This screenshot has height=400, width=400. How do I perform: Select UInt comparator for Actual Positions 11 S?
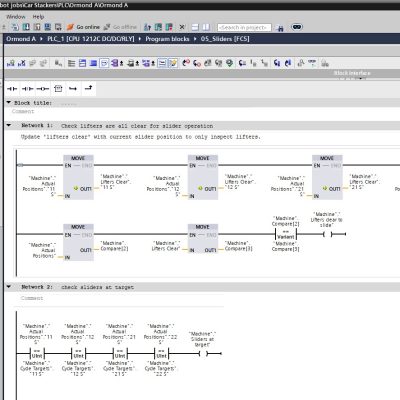pyautogui.click(x=37, y=353)
